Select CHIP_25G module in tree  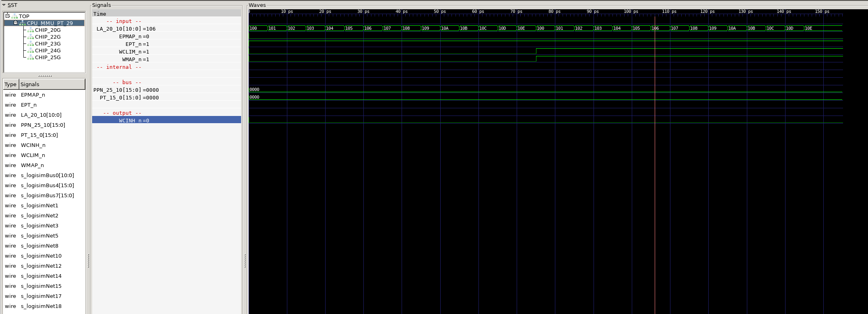47,57
